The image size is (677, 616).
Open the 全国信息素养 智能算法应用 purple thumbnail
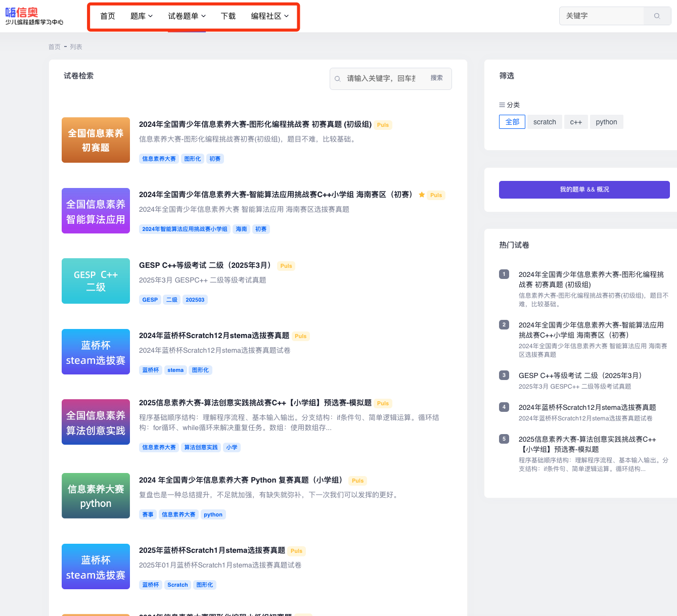coord(96,211)
